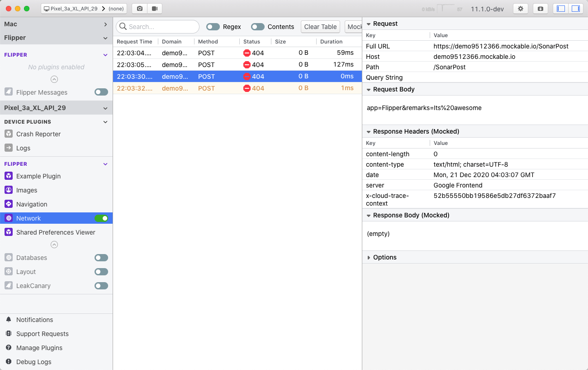Click the Flipper snapshot export icon in the toolbar
588x370 pixels.
coord(541,9)
